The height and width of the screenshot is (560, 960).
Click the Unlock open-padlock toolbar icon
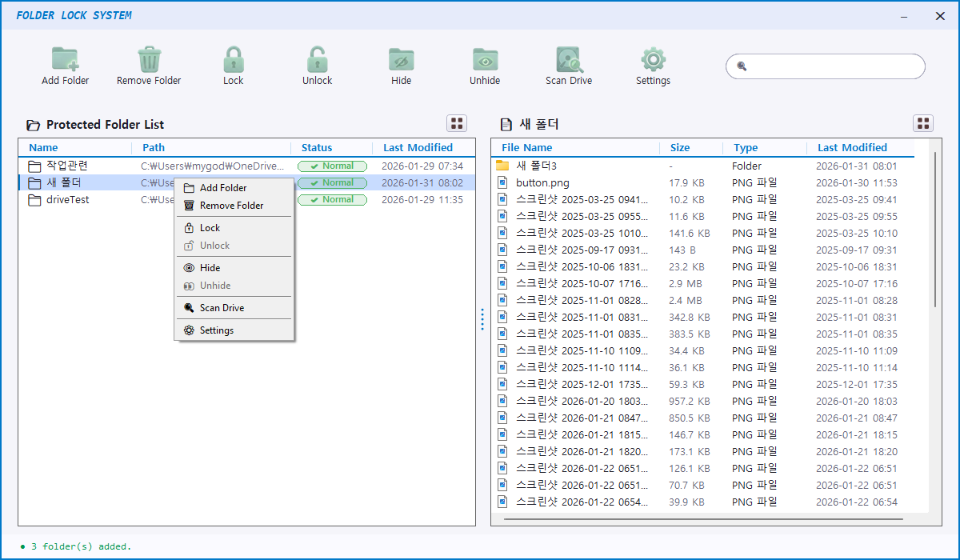pyautogui.click(x=317, y=59)
